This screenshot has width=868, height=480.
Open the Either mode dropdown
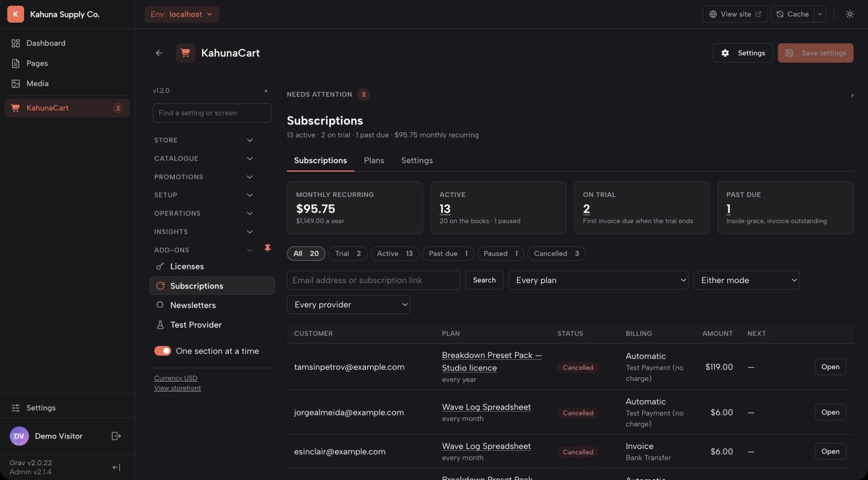coord(746,280)
